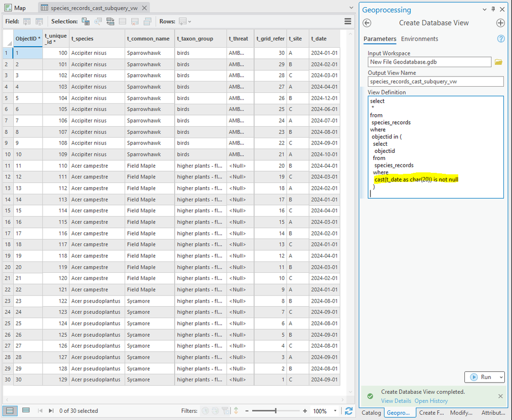
Task: Click the ObjectID column header
Action: point(28,38)
